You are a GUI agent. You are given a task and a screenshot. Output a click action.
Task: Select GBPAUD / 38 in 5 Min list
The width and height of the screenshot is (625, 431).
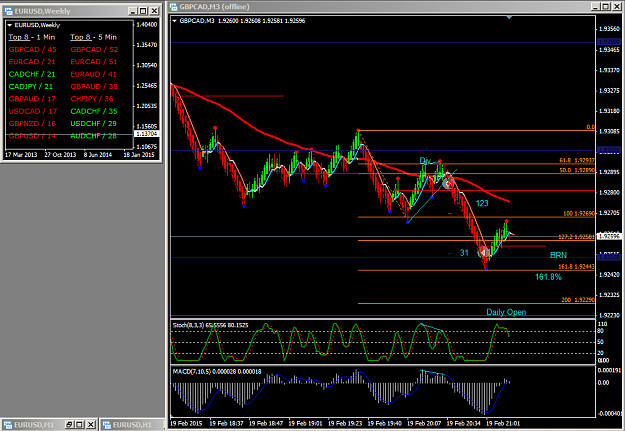(94, 87)
